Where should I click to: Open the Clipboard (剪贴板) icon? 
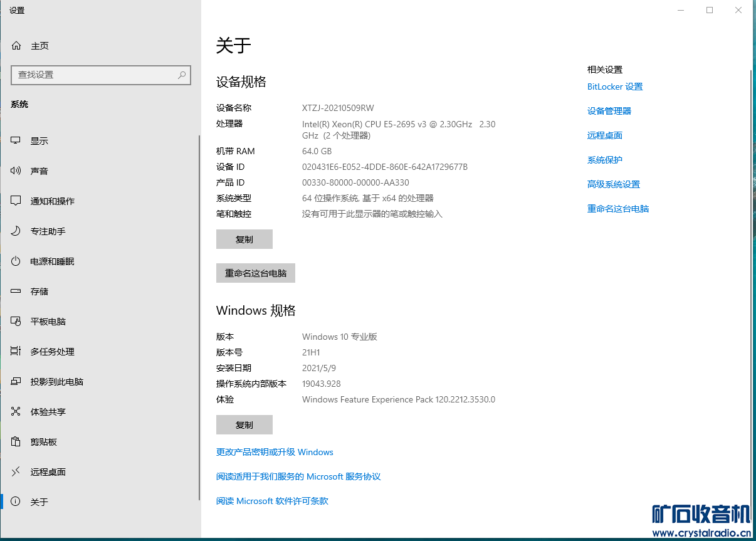[x=16, y=442]
